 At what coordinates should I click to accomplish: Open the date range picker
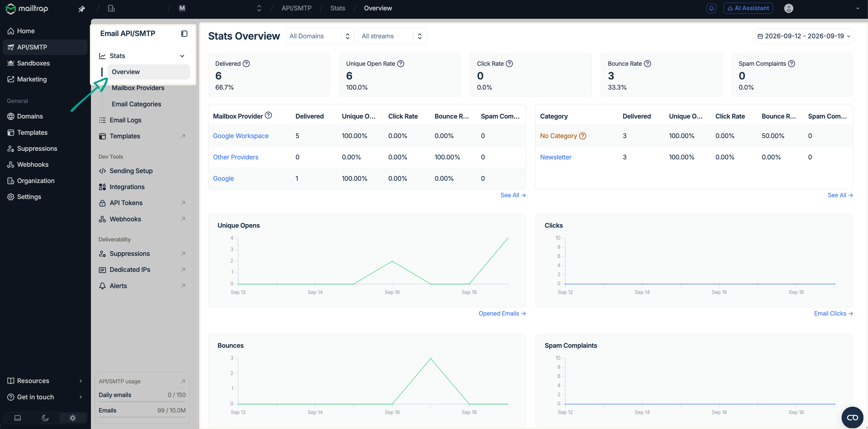[x=804, y=36]
